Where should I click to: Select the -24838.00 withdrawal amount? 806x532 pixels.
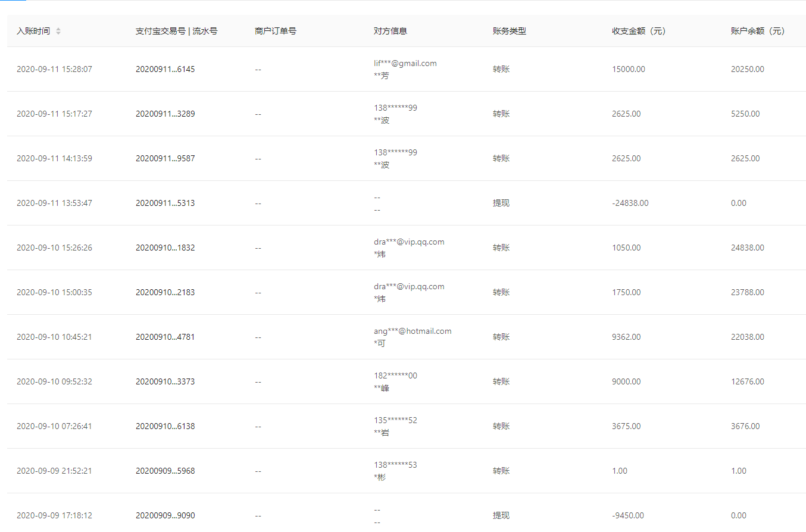point(630,203)
